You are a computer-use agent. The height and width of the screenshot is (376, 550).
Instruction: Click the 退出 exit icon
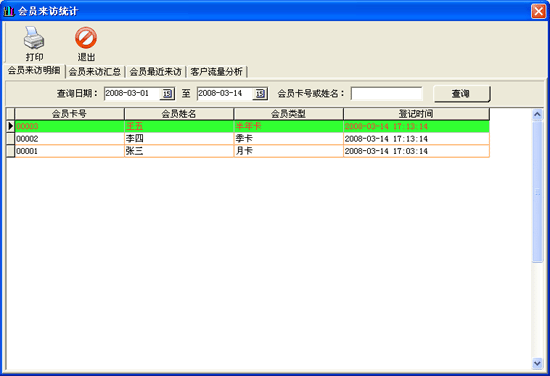click(x=86, y=38)
